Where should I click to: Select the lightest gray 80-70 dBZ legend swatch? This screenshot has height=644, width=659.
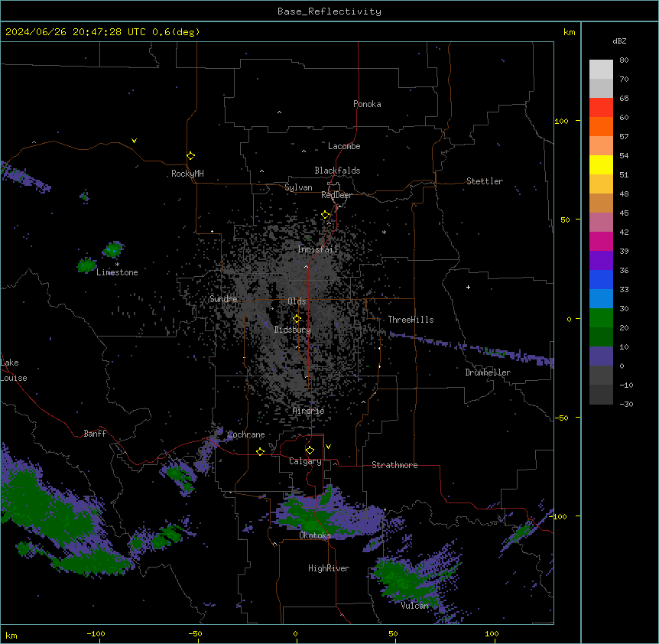[x=601, y=70]
